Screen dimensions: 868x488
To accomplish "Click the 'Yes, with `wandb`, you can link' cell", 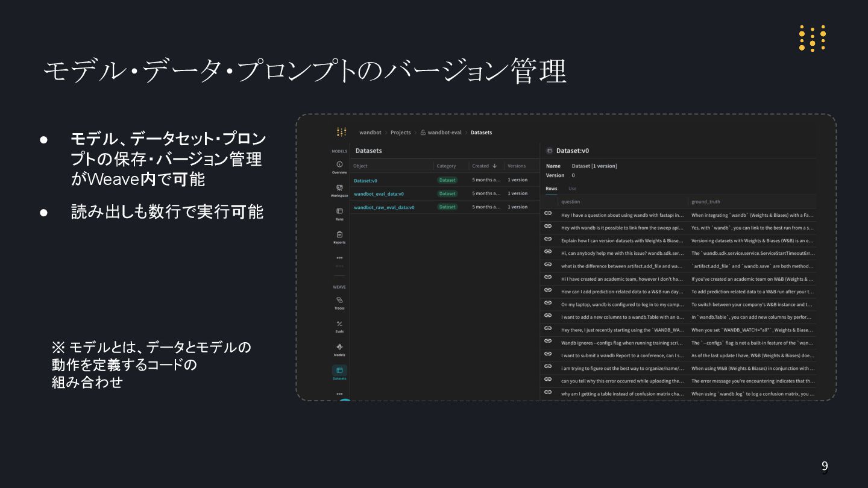I will click(753, 228).
